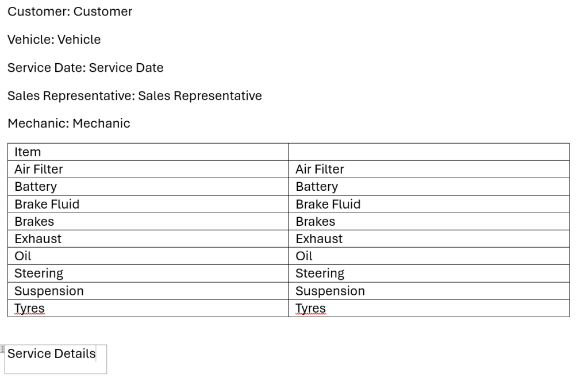Click the Vehicle field line
The height and width of the screenshot is (385, 588).
pyautogui.click(x=54, y=40)
